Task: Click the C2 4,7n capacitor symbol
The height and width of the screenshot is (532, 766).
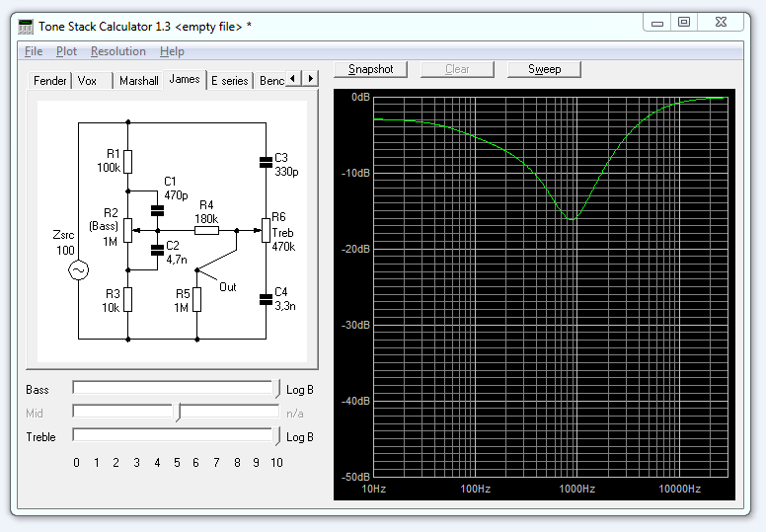Action: (x=157, y=250)
